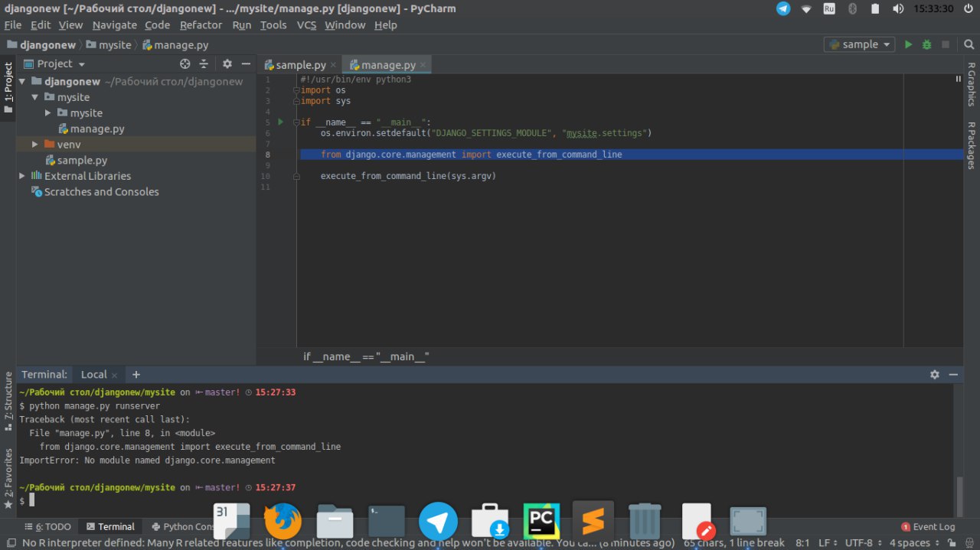980x550 pixels.
Task: Open Sublime Text from the dock
Action: [x=593, y=521]
